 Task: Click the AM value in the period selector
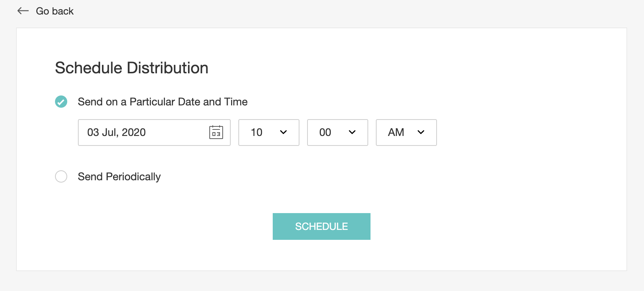[x=396, y=133]
